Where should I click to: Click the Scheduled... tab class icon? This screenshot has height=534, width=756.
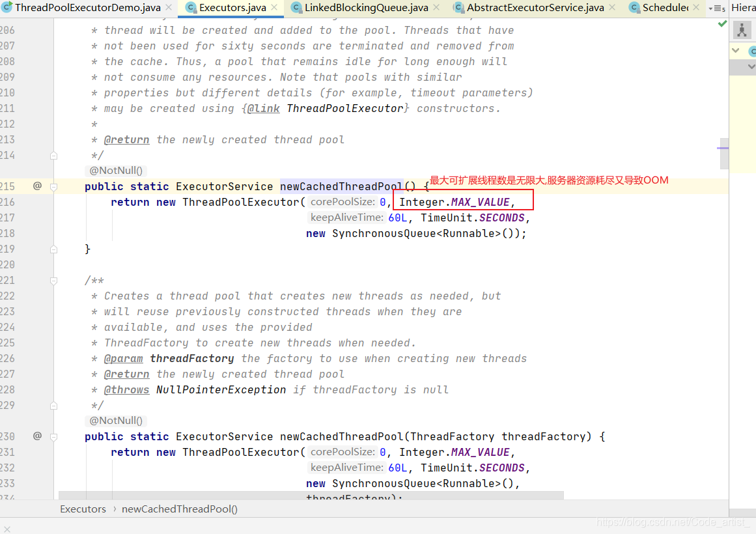[634, 8]
